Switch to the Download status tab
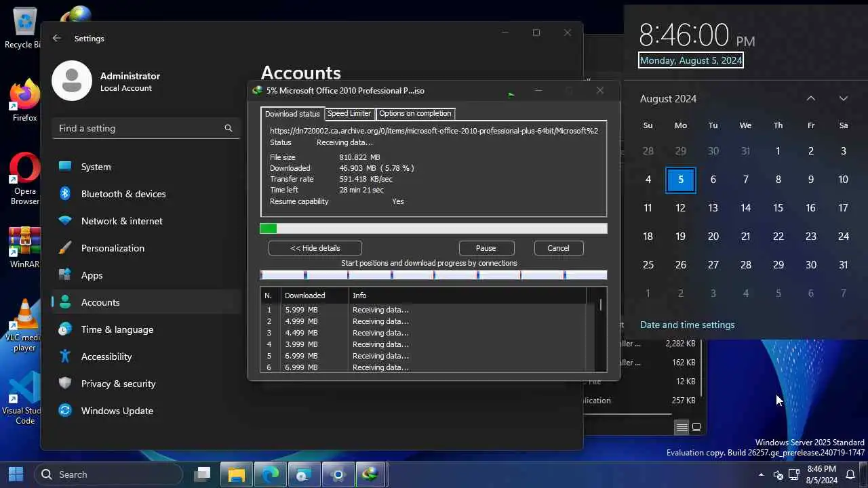The width and height of the screenshot is (868, 488). (x=292, y=114)
